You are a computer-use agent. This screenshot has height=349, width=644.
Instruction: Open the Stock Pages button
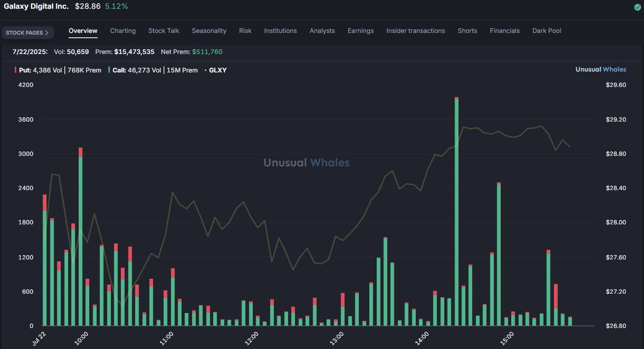pyautogui.click(x=27, y=33)
